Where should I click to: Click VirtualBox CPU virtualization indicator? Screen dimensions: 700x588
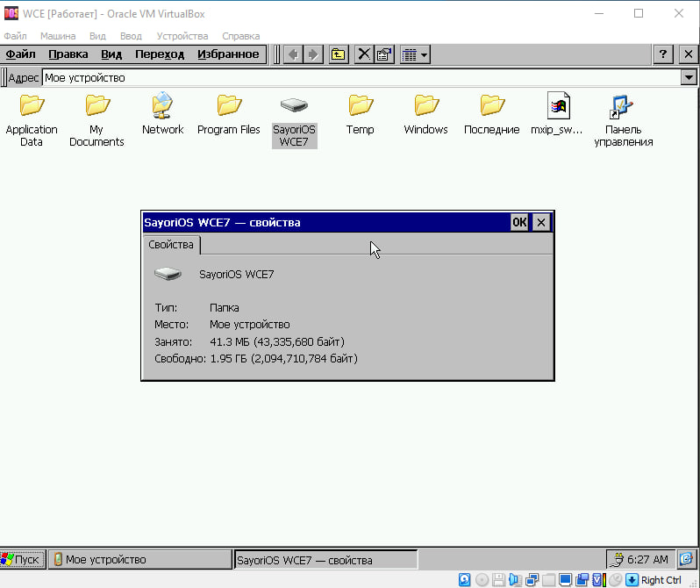[x=598, y=579]
